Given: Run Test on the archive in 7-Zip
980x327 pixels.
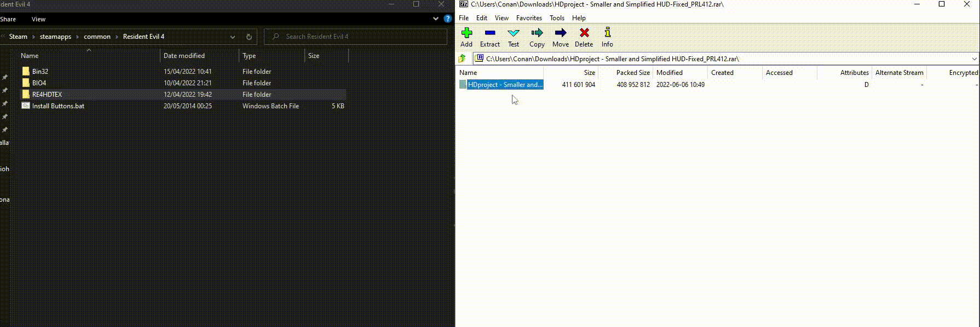Looking at the screenshot, I should click(x=514, y=37).
